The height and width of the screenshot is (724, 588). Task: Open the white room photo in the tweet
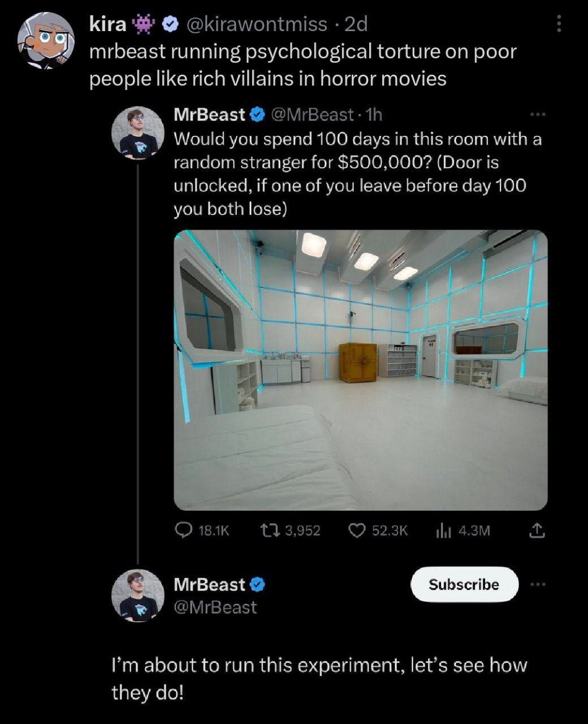(360, 370)
